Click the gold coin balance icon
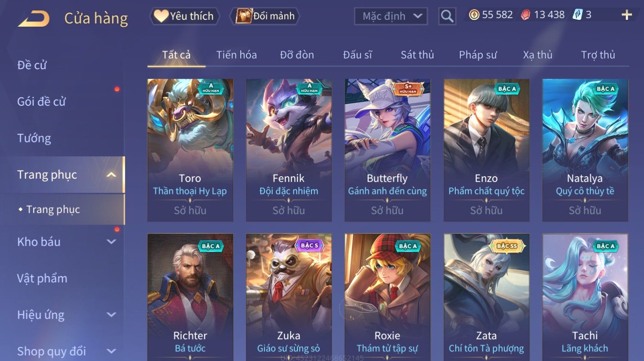 tap(473, 15)
